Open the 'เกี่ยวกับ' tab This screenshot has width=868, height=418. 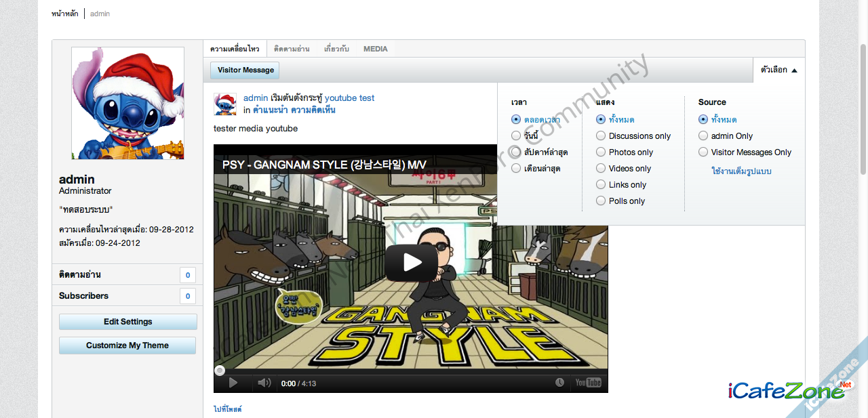[336, 49]
